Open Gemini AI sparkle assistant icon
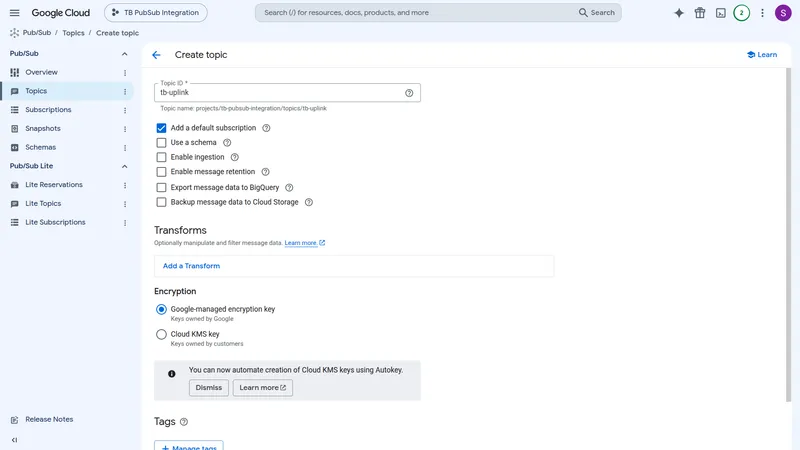The width and height of the screenshot is (800, 450). 679,13
